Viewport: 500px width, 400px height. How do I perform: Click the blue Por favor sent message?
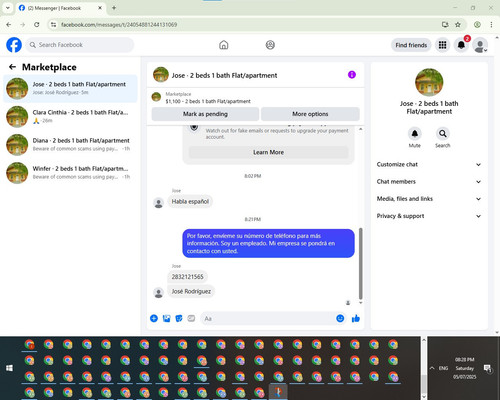click(x=268, y=243)
